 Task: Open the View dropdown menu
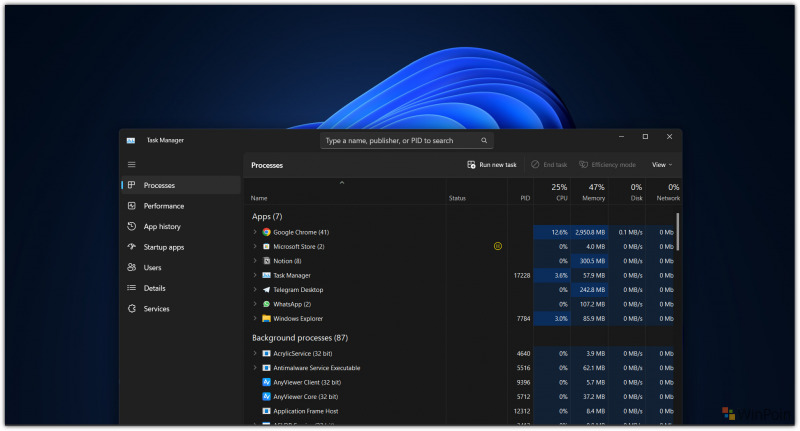pyautogui.click(x=662, y=165)
